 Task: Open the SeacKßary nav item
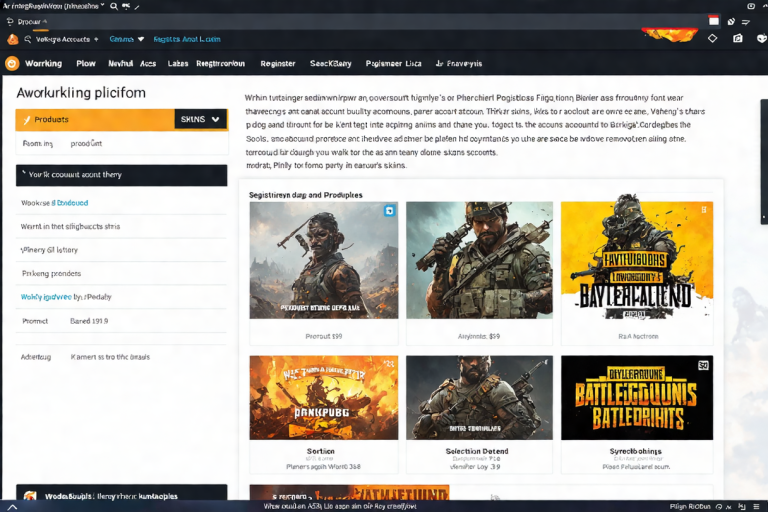331,63
